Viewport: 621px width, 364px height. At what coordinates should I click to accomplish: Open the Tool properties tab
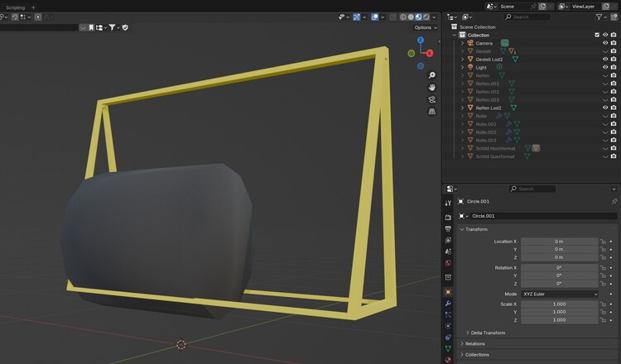coord(448,203)
